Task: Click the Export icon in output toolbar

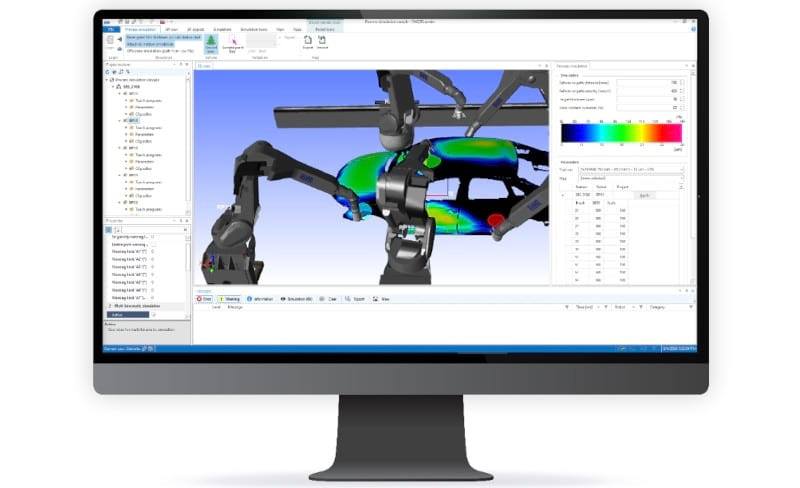Action: point(353,298)
